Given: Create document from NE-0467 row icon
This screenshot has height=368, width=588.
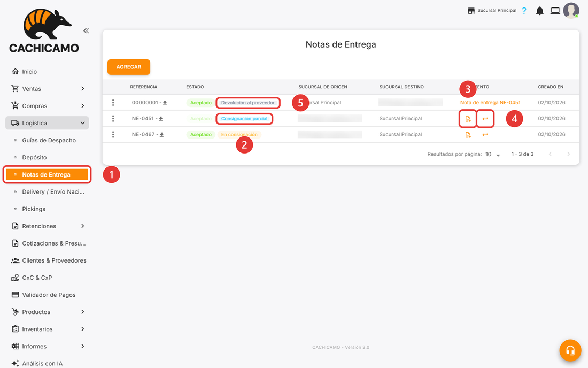Looking at the screenshot, I should [468, 135].
